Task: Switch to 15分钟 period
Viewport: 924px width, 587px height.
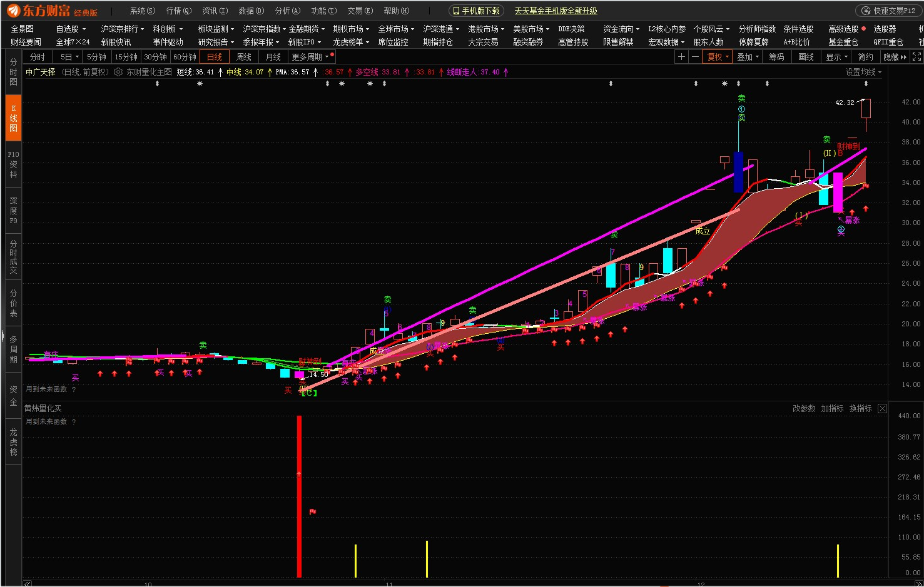Action: pyautogui.click(x=126, y=57)
